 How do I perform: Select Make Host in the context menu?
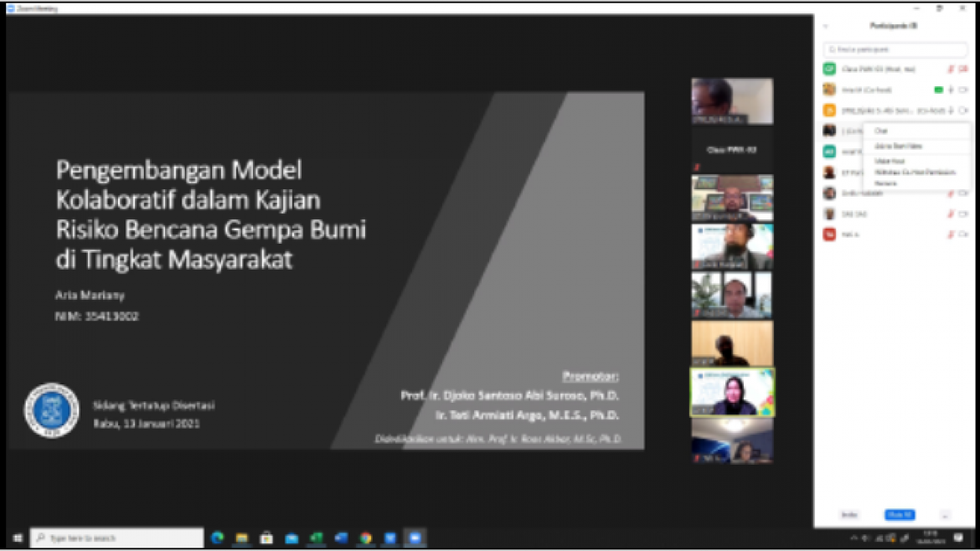coord(889,161)
